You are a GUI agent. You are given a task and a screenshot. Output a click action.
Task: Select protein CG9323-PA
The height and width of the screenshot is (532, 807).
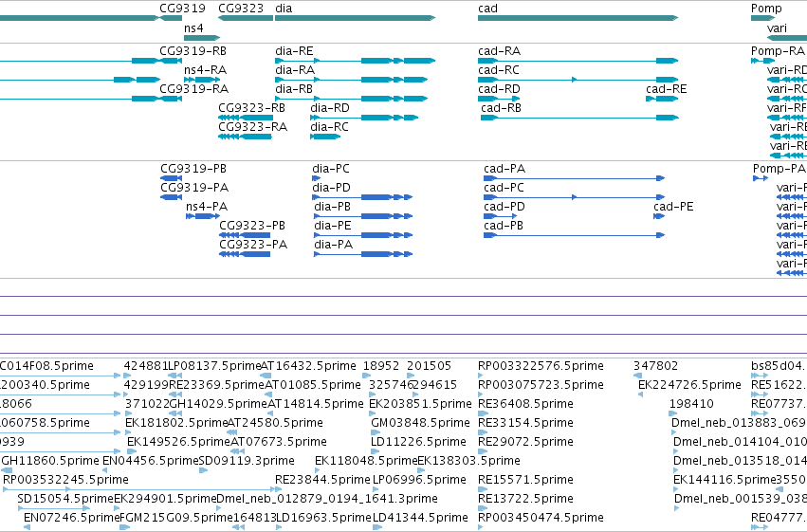pos(253,245)
